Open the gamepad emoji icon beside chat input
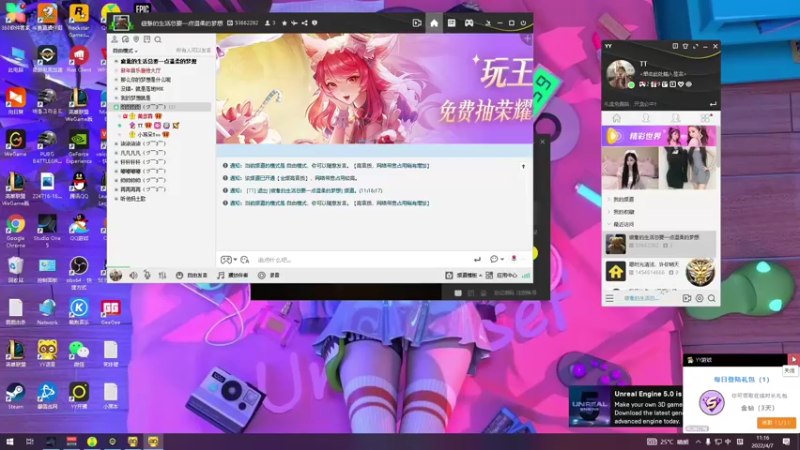This screenshot has width=800, height=450. coord(226,260)
